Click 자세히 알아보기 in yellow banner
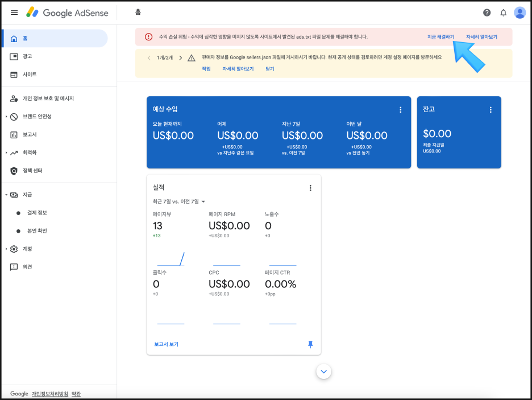 pos(238,69)
